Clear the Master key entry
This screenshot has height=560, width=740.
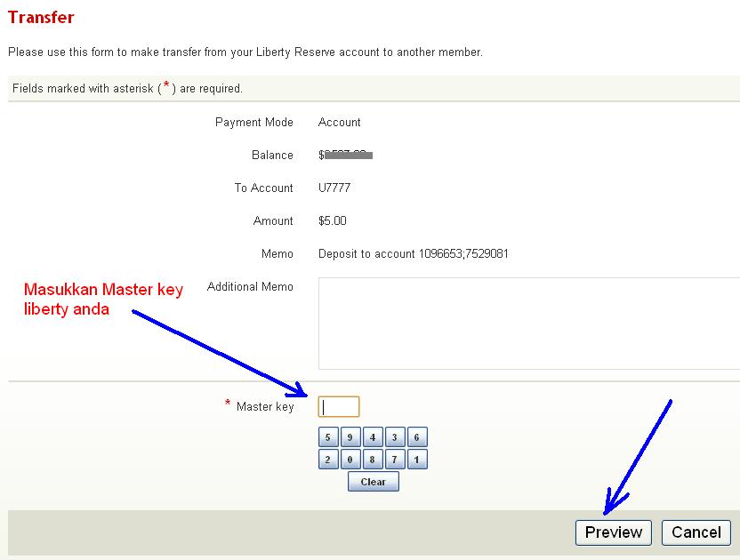pos(374,481)
